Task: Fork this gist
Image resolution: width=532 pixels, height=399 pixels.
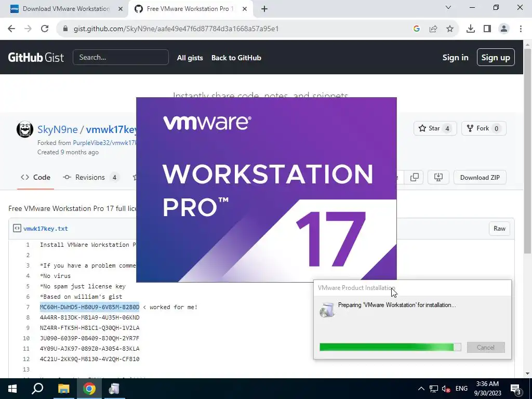Action: pos(484,128)
